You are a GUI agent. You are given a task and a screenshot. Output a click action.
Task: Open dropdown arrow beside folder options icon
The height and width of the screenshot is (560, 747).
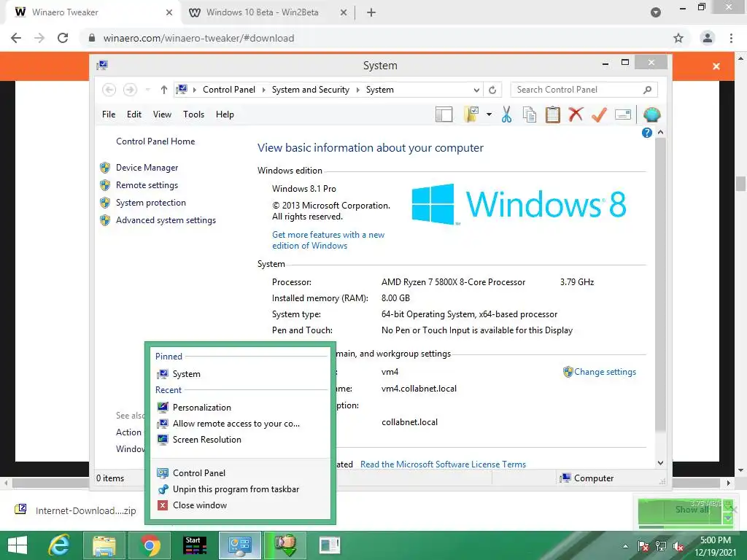[x=489, y=114]
